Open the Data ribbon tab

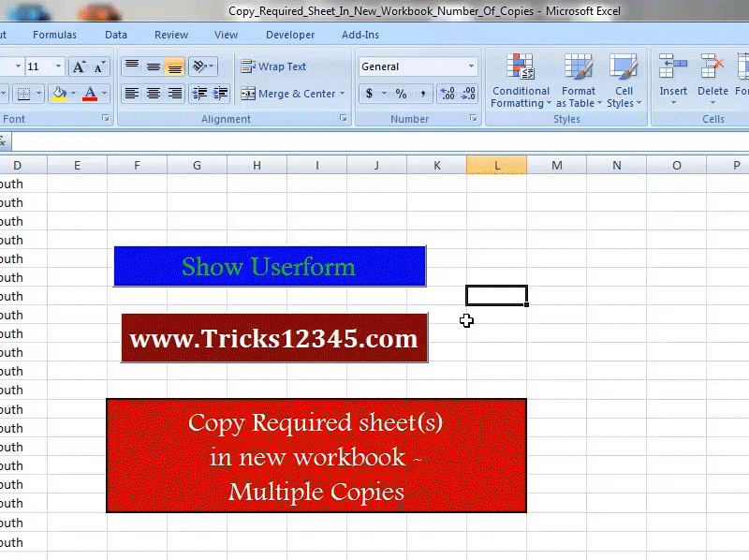(x=116, y=35)
